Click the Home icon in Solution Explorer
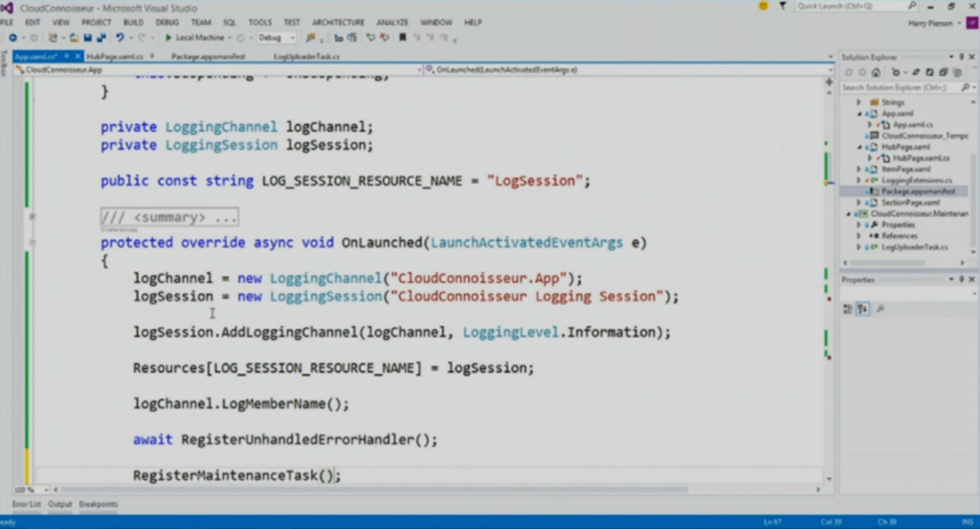980x529 pixels. pyautogui.click(x=877, y=72)
